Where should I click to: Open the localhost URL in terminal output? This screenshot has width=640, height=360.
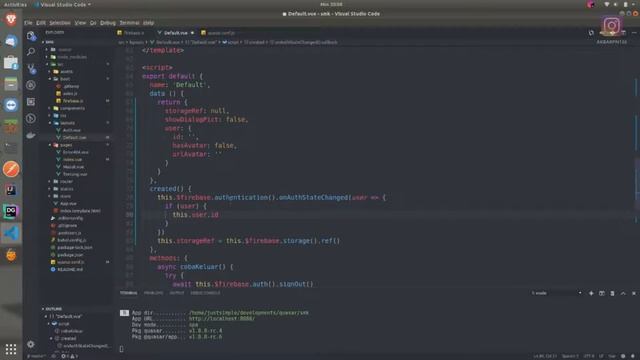[222, 318]
